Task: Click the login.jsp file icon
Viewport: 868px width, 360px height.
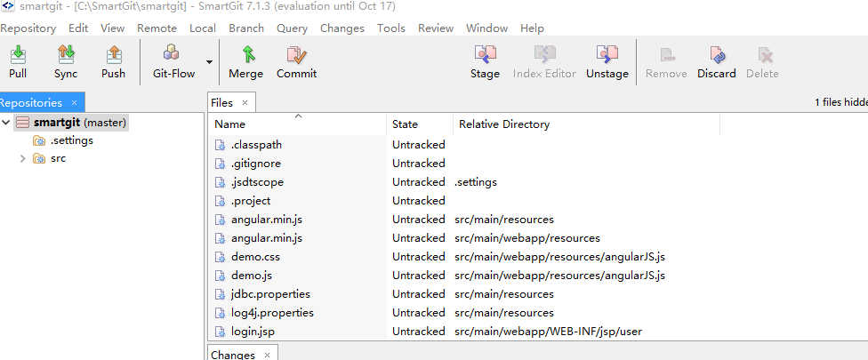Action: (x=221, y=332)
